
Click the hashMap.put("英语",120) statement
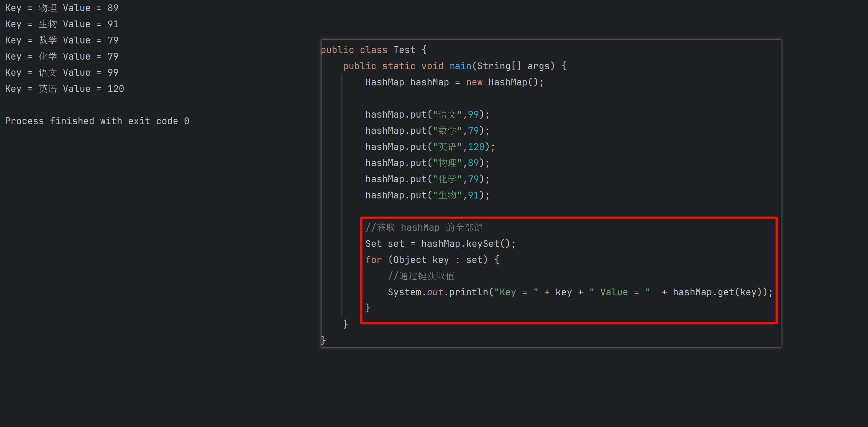point(430,147)
